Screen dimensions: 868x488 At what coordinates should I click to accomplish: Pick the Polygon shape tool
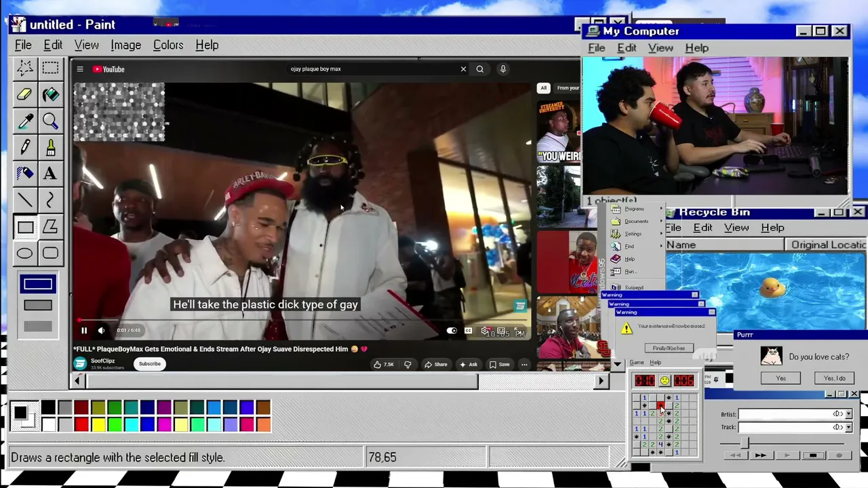(x=50, y=227)
